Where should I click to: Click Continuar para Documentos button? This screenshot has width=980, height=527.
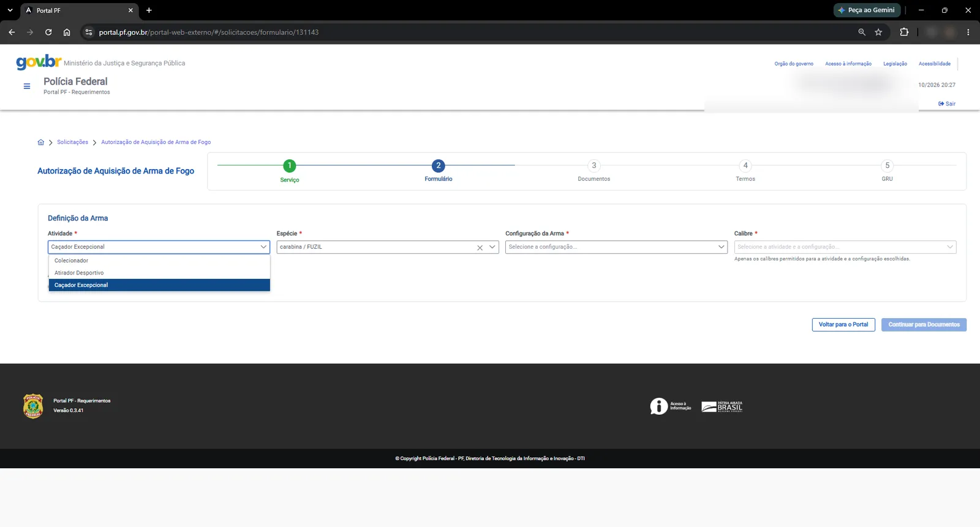(x=924, y=325)
